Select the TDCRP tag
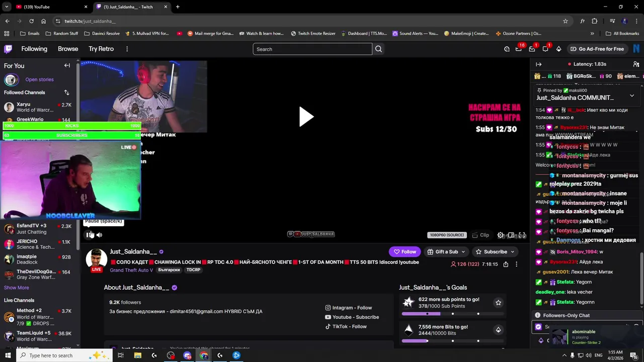This screenshot has width=644, height=362. coord(193,270)
